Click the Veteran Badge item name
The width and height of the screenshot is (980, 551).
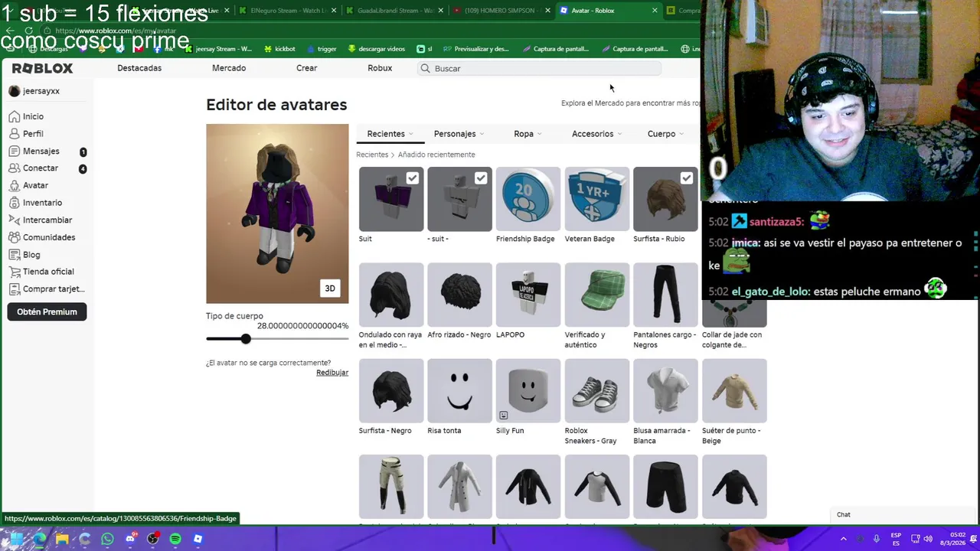click(590, 239)
